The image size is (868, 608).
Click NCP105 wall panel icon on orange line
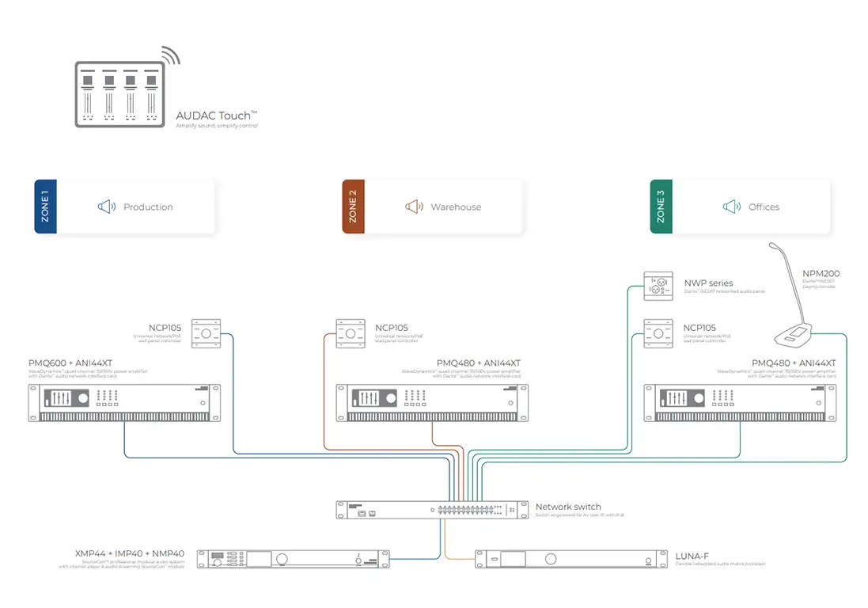(x=351, y=333)
